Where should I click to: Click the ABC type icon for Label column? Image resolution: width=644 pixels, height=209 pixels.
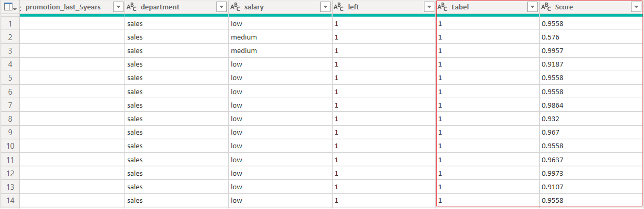coord(443,7)
